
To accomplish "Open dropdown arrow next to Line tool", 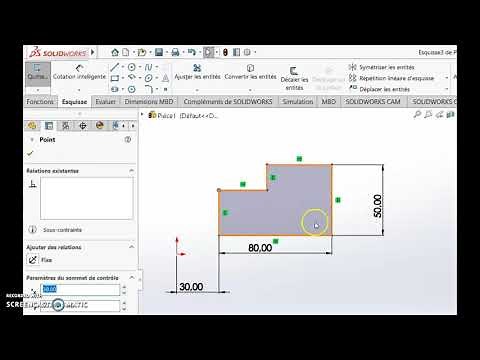I will coord(123,67).
